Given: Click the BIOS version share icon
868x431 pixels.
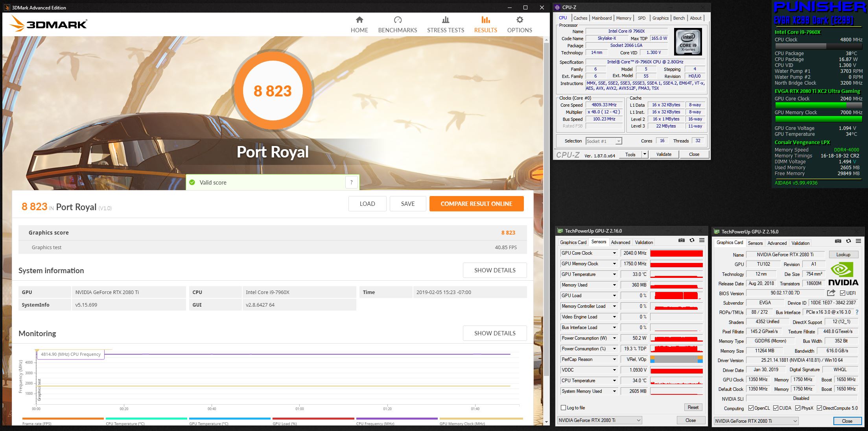Looking at the screenshot, I should 831,293.
